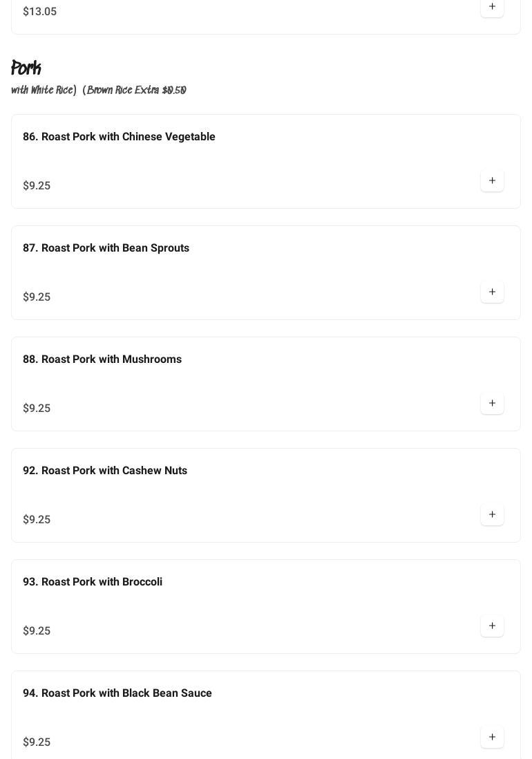Viewport: 532px width, 759px height.
Task: View 92. Roast Pork with Cashew Nuts
Action: [x=105, y=471]
